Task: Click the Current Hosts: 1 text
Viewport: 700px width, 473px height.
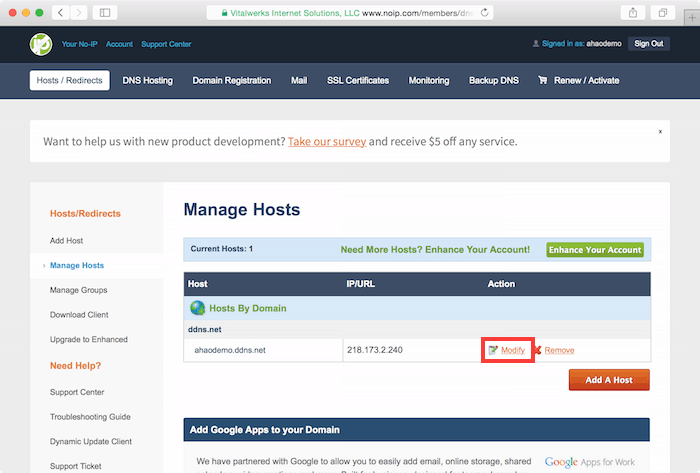Action: click(221, 249)
